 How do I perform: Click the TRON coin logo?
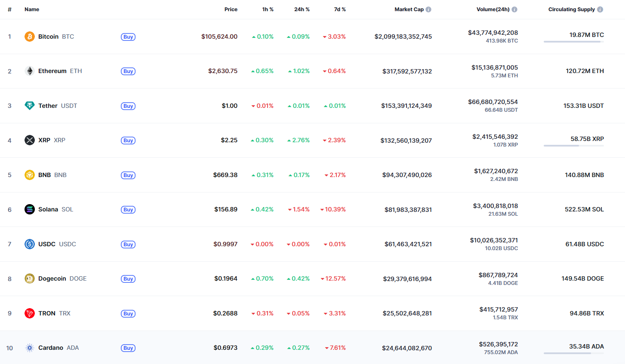[29, 313]
